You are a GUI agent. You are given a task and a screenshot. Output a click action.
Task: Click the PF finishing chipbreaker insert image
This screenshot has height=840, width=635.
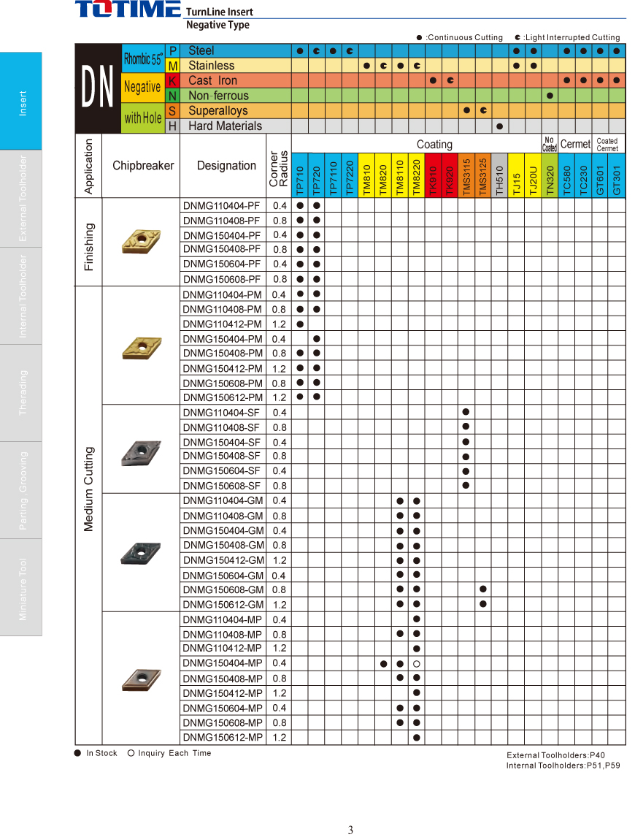point(140,241)
